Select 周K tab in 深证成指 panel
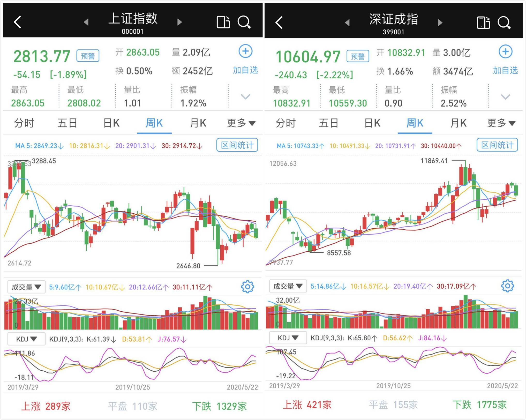Screen dimensions: 526x420 pyautogui.click(x=415, y=123)
